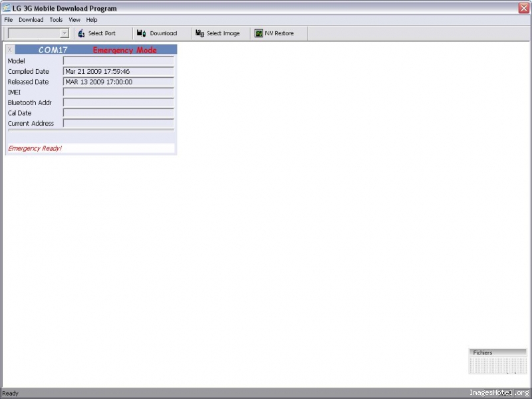
Task: Click the COM17 port header text
Action: tap(53, 50)
